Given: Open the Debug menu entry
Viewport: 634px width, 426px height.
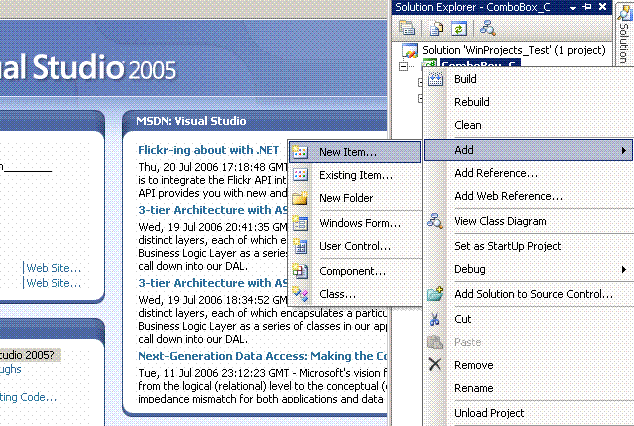Looking at the screenshot, I should pyautogui.click(x=528, y=269).
